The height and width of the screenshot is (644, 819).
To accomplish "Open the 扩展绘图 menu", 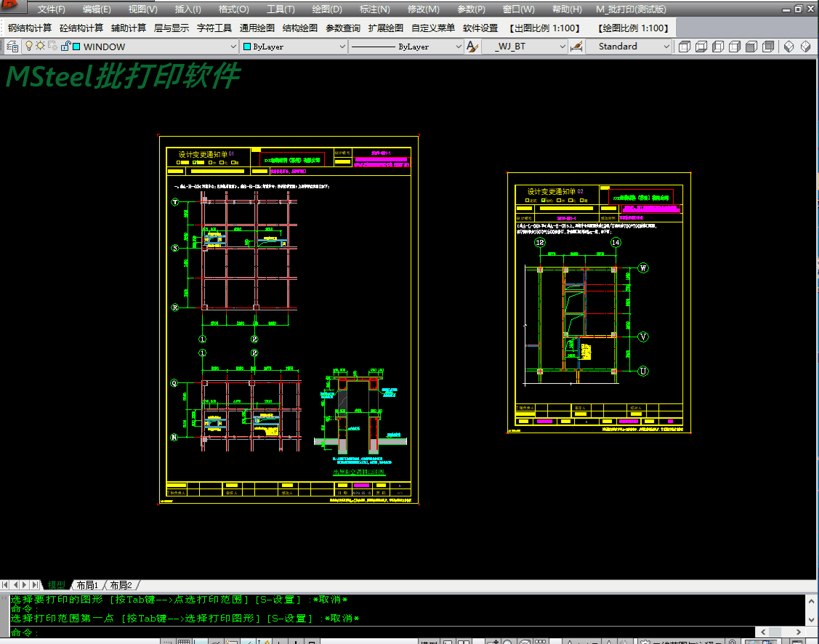I will click(x=385, y=28).
